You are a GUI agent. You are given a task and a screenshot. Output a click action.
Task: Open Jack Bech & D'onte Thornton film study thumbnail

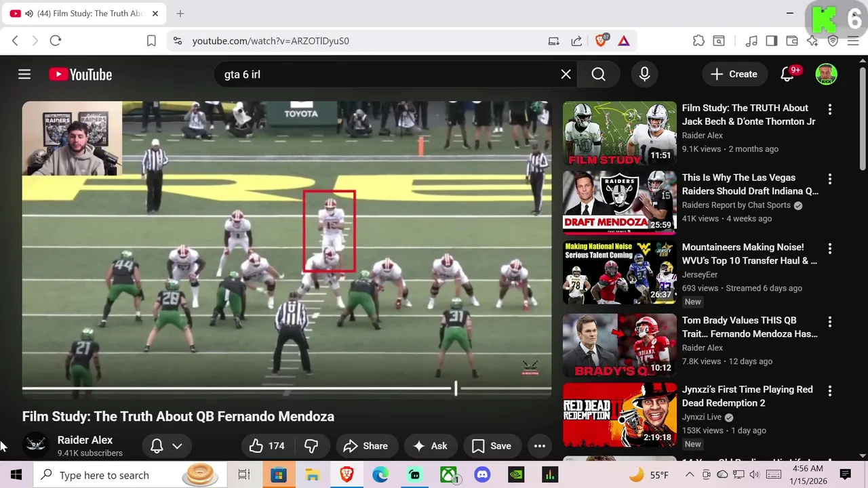click(x=620, y=133)
